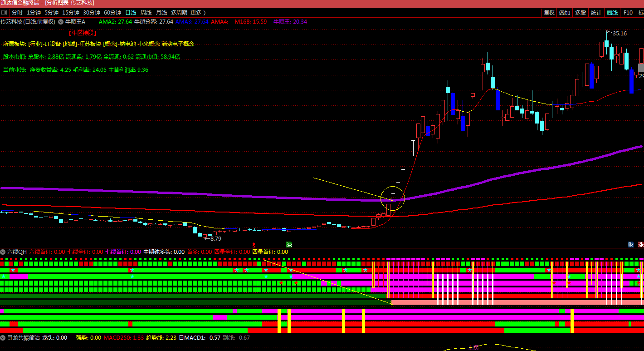Click the 七线全红: 0.00 value
The image size is (644, 351).
tap(85, 252)
